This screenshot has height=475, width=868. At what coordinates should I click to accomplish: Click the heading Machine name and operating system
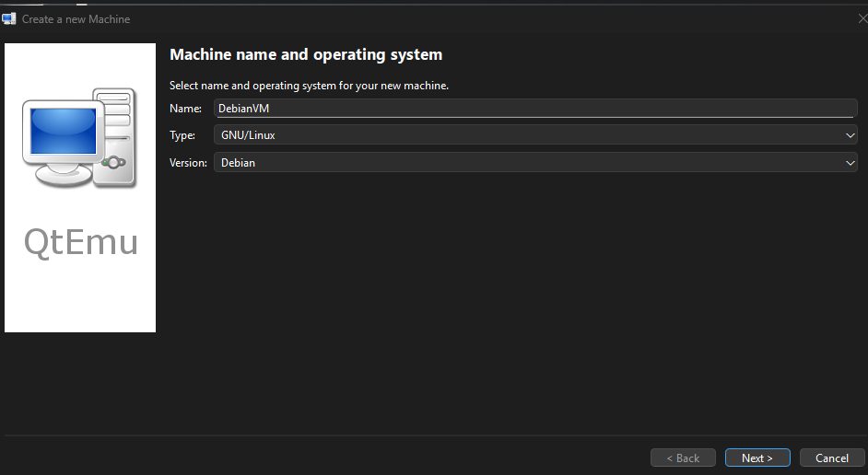pos(306,55)
